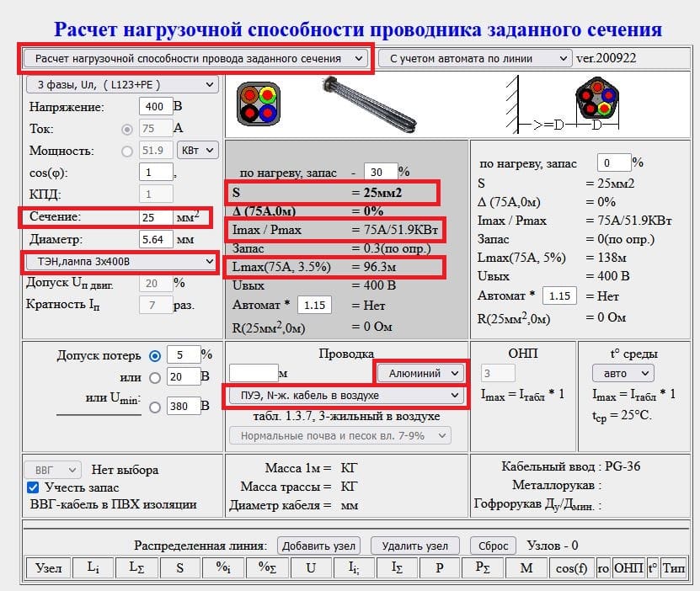Toggle the Учесть запас checkbox
The image size is (700, 591).
(33, 487)
